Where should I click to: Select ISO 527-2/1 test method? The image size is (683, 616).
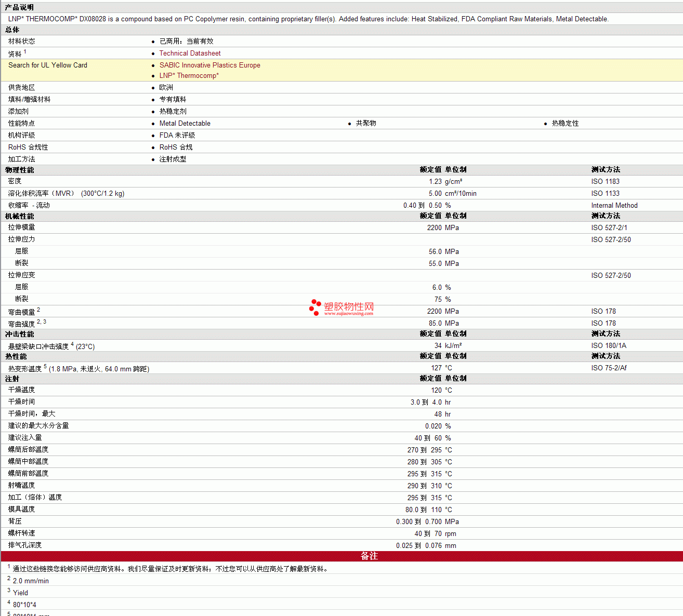pos(609,228)
